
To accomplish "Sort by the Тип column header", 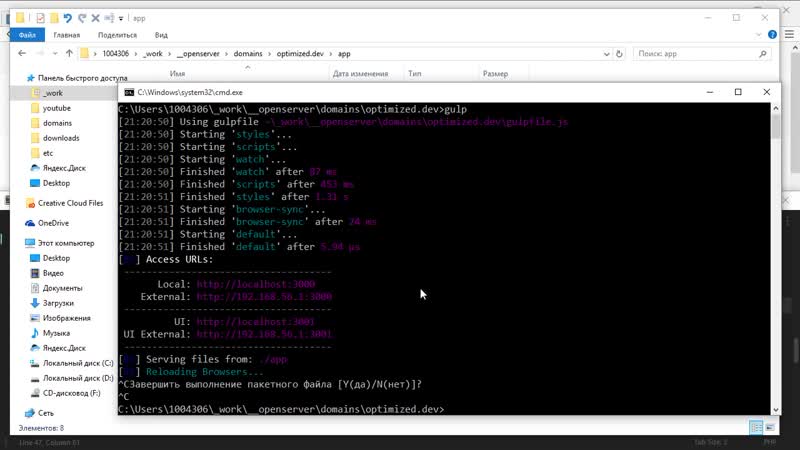I will tap(414, 74).
